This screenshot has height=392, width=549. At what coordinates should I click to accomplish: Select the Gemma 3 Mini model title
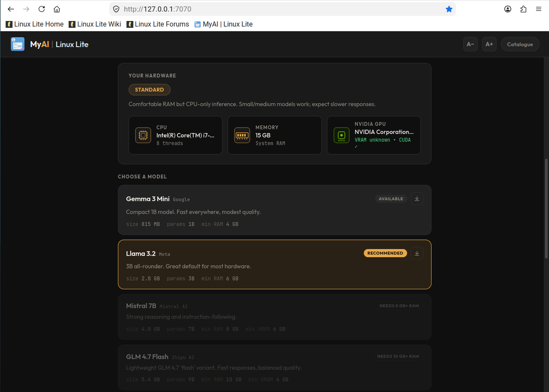148,199
